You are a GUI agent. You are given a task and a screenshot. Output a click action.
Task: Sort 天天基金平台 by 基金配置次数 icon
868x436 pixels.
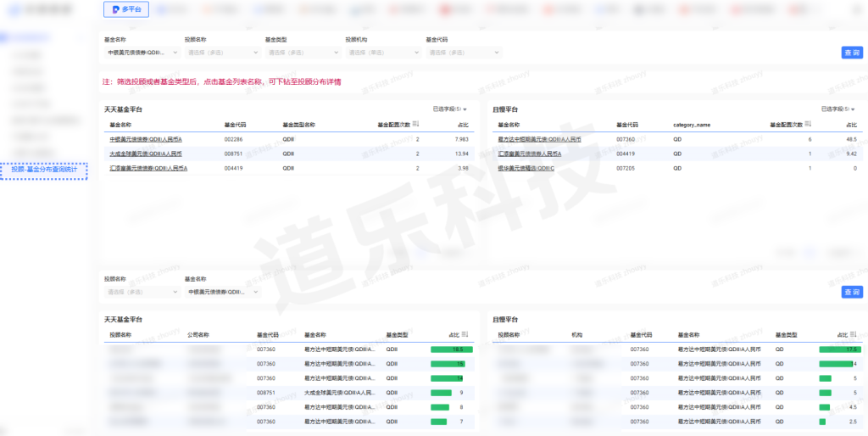[x=415, y=124]
